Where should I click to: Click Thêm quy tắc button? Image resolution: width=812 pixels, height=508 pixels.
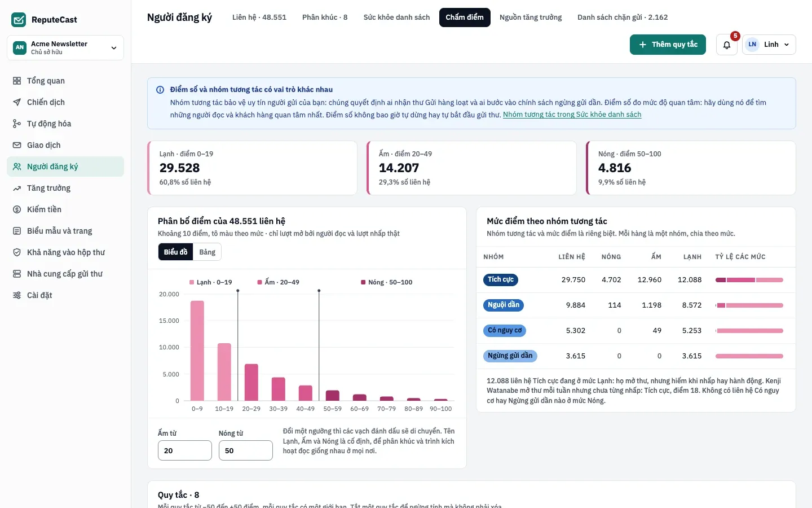tap(668, 45)
